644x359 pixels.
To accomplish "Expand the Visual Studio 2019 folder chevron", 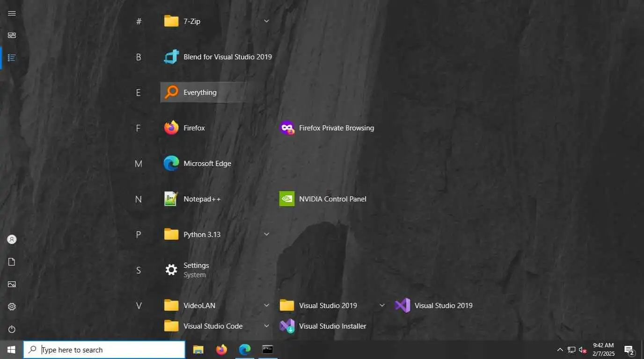I will coord(382,305).
